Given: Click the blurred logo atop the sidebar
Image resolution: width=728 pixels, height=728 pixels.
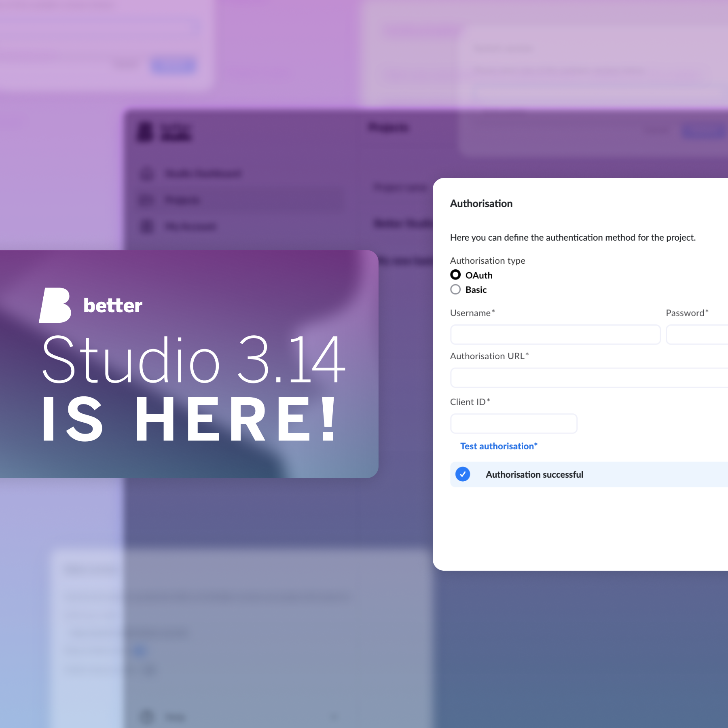Looking at the screenshot, I should [145, 132].
